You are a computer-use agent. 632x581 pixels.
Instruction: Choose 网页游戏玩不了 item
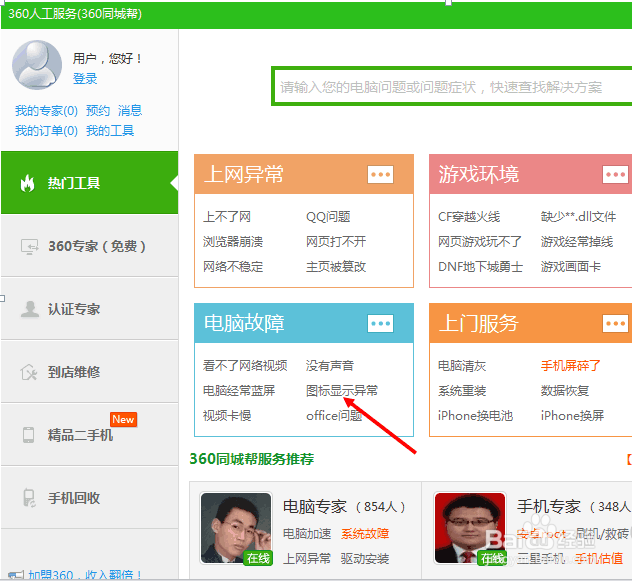(480, 242)
